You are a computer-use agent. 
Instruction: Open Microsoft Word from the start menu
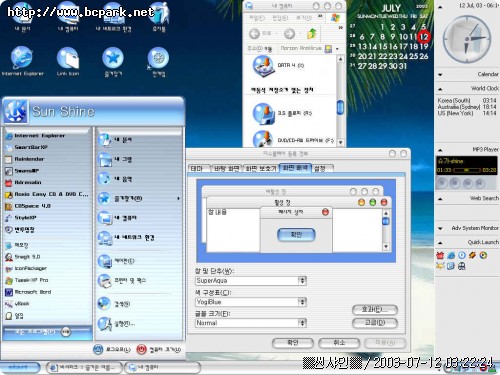pyautogui.click(x=28, y=292)
